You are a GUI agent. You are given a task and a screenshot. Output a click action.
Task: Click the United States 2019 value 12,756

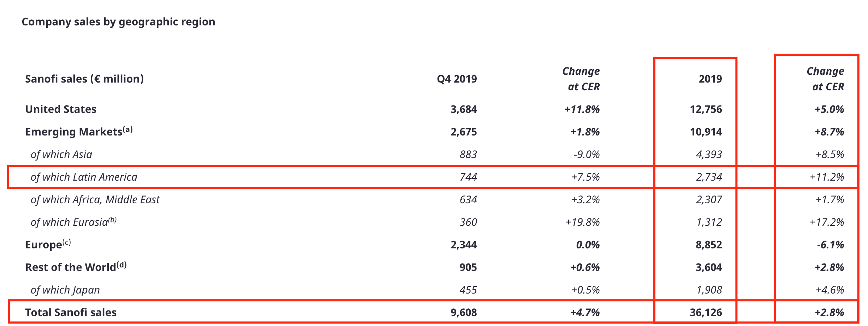tap(706, 109)
